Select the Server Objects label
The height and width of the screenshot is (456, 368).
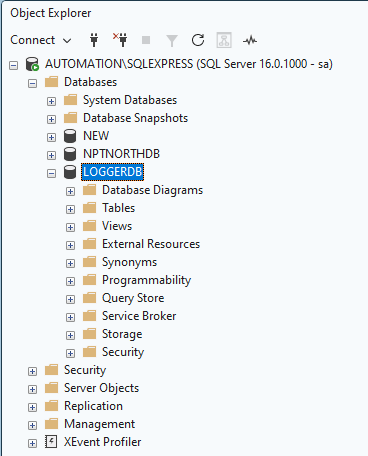tap(101, 388)
